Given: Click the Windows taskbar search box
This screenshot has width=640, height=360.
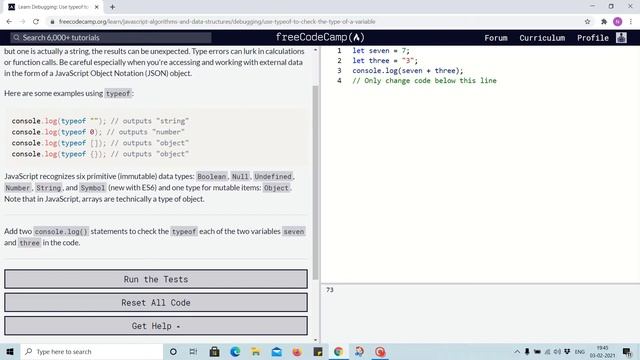Looking at the screenshot, I should (x=92, y=351).
